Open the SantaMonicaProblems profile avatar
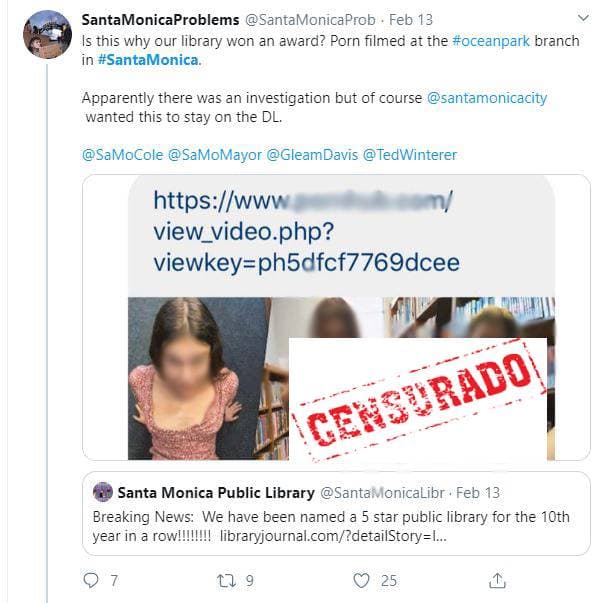This screenshot has width=606, height=603. tap(47, 34)
